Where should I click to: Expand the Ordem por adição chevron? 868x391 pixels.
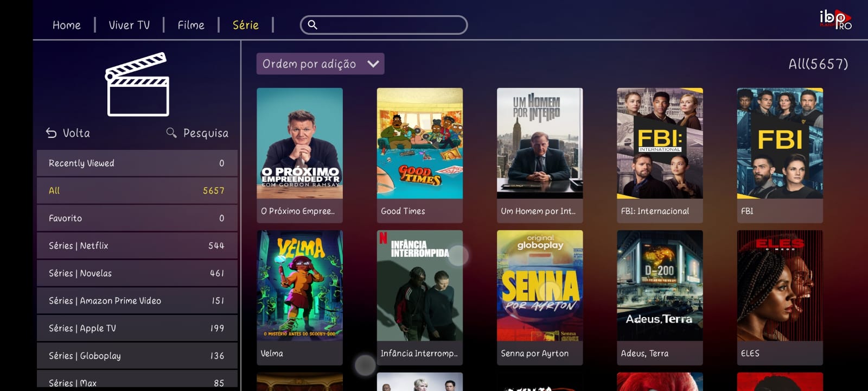coord(373,64)
